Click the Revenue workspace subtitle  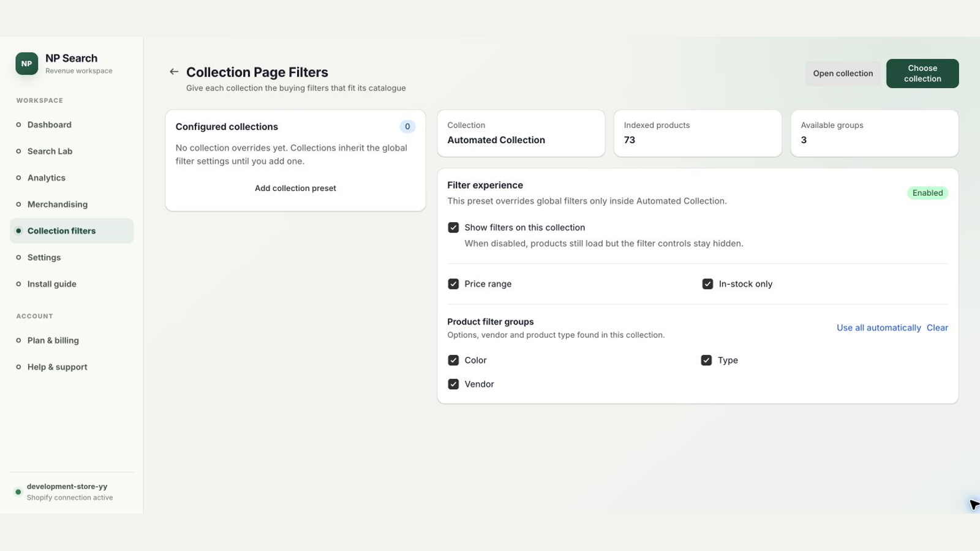[x=79, y=71]
